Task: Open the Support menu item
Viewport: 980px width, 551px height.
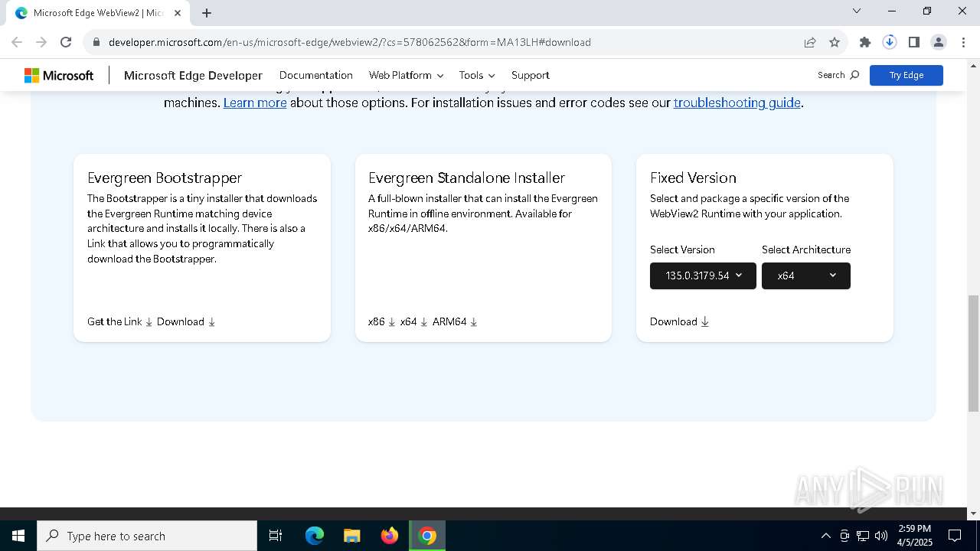Action: 531,75
